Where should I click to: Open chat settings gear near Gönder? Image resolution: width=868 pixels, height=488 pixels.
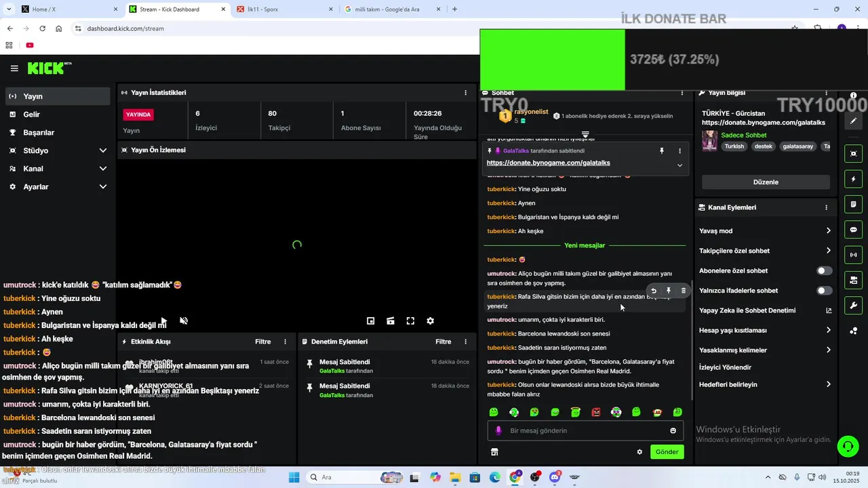pyautogui.click(x=639, y=452)
